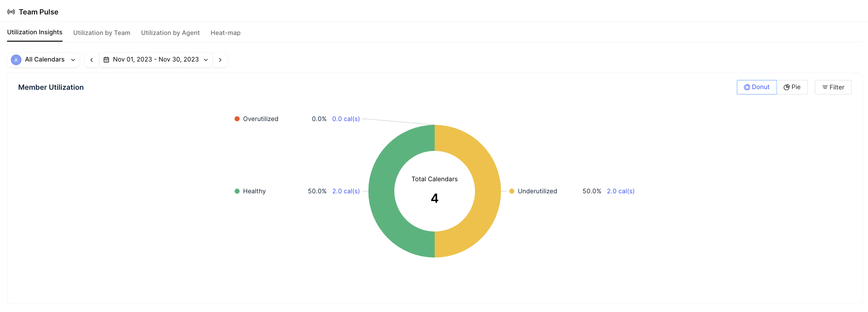
Task: Select the Utilization Insights tab
Action: pos(35,32)
